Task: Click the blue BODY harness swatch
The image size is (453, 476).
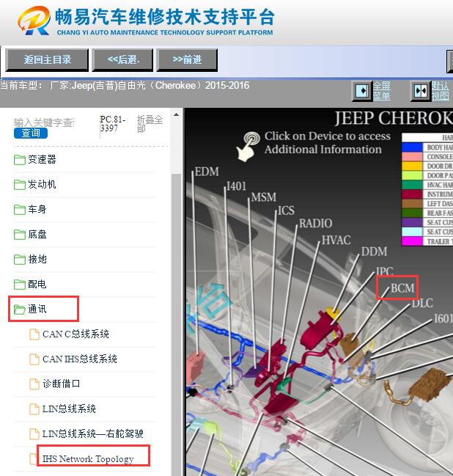Action: (x=412, y=147)
